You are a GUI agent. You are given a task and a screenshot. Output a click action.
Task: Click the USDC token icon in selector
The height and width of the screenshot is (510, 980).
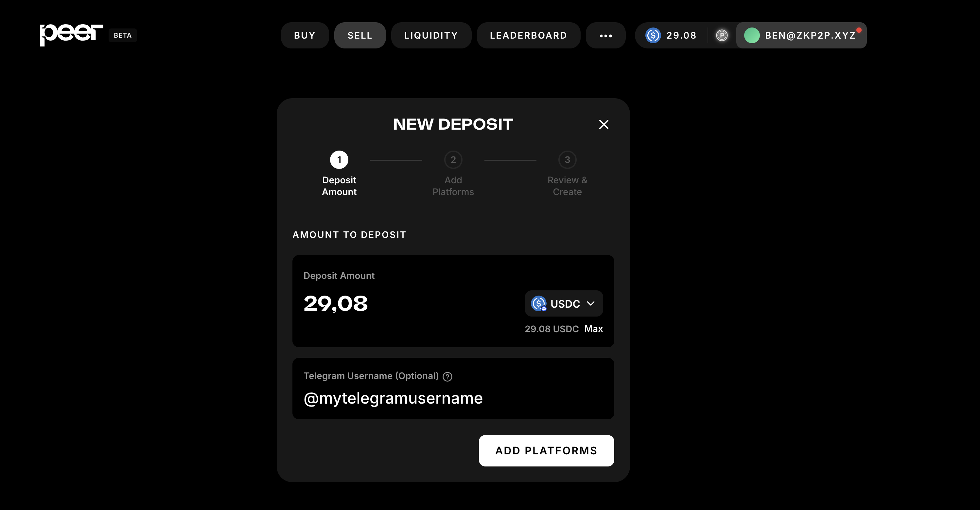click(539, 303)
